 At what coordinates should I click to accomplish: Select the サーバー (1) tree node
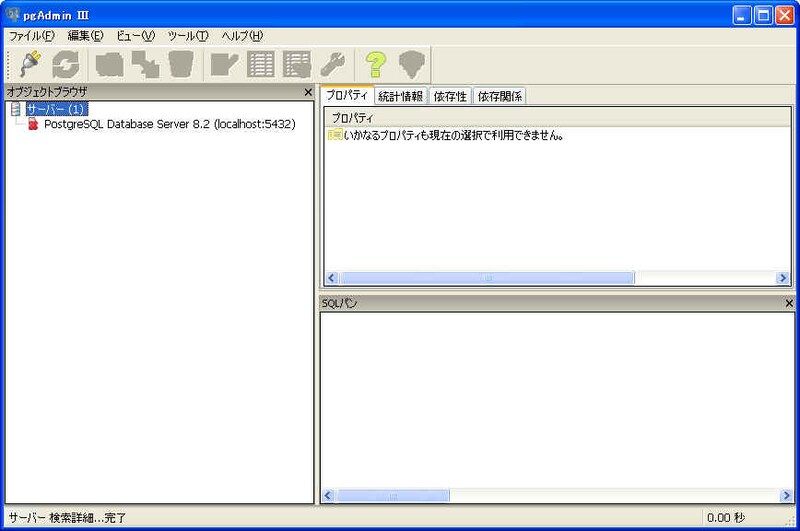pyautogui.click(x=57, y=109)
